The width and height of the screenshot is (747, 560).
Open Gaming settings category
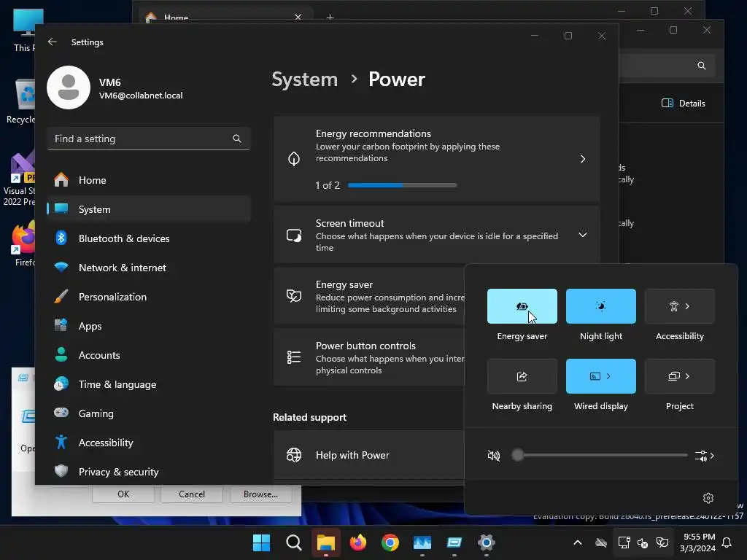pos(149,413)
